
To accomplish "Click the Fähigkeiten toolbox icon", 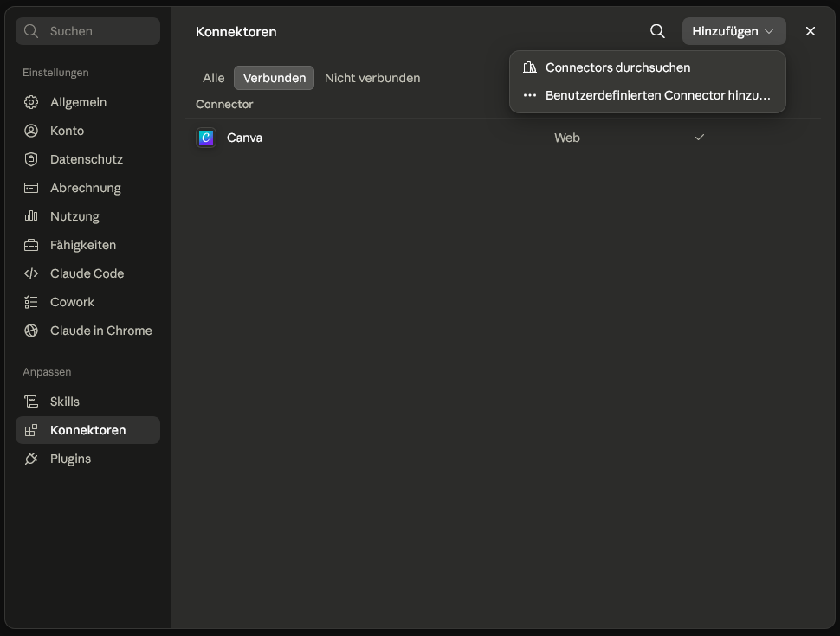I will tap(31, 245).
